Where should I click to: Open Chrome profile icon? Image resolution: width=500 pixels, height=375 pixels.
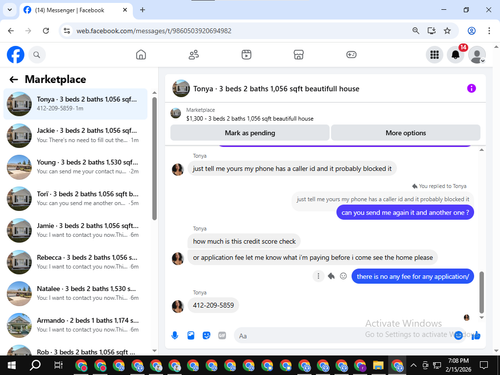pyautogui.click(x=471, y=31)
